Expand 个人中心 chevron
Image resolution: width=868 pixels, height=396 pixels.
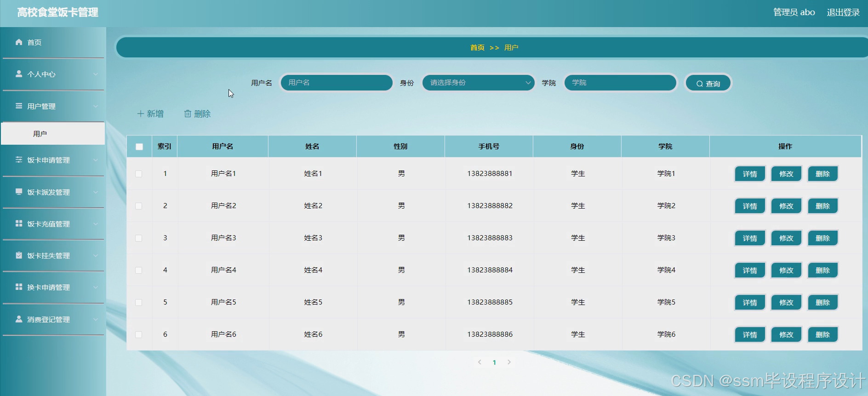[x=96, y=74]
